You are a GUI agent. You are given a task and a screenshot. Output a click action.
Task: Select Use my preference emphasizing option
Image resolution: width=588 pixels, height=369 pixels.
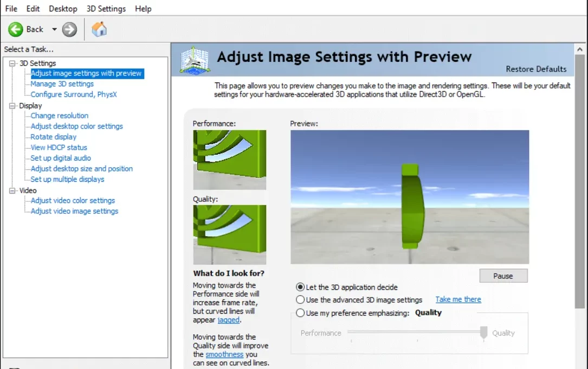(x=300, y=313)
